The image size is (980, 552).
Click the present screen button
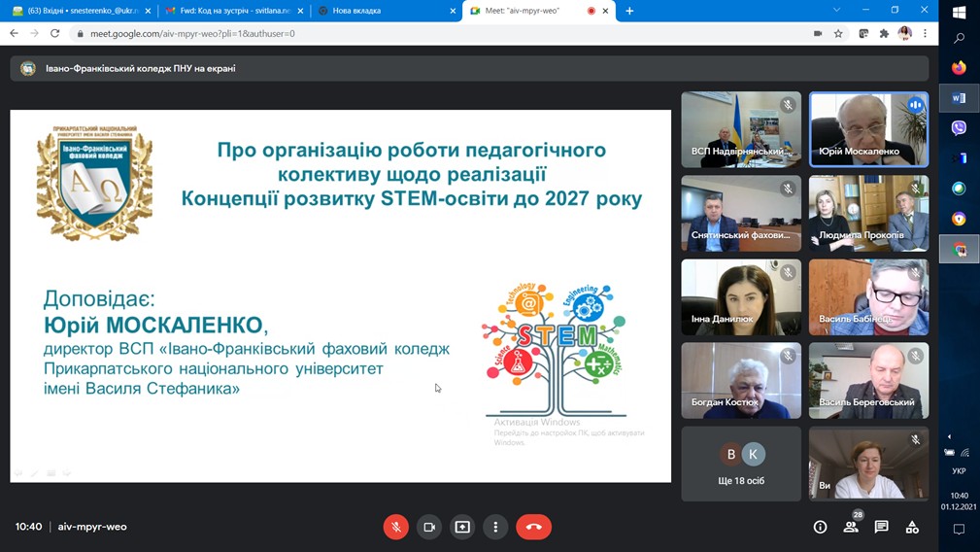tap(462, 527)
